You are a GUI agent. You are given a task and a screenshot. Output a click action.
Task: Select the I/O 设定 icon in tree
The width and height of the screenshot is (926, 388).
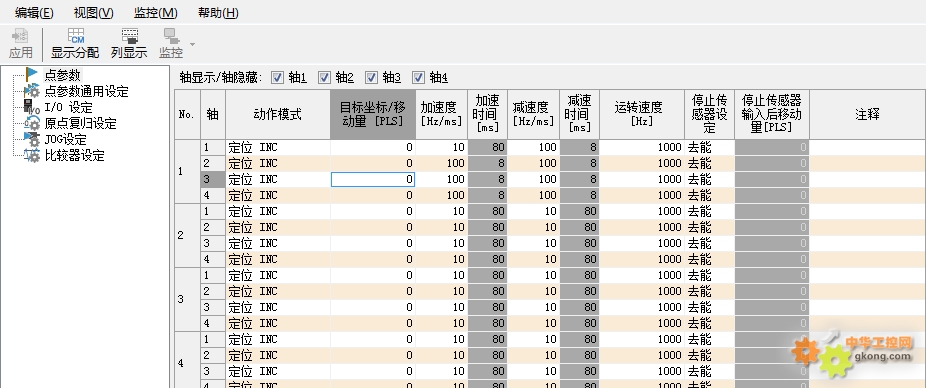point(32,107)
